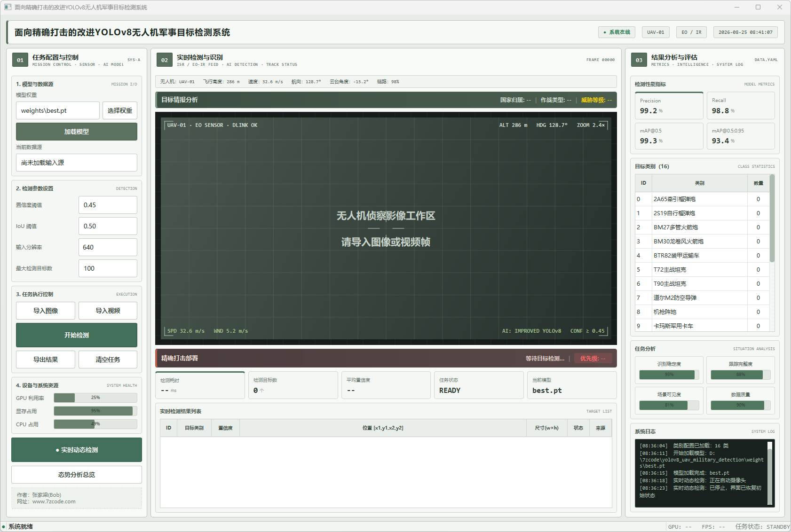This screenshot has width=791, height=532.
Task: Click the 当前模型 best.pt card
Action: [572, 385]
